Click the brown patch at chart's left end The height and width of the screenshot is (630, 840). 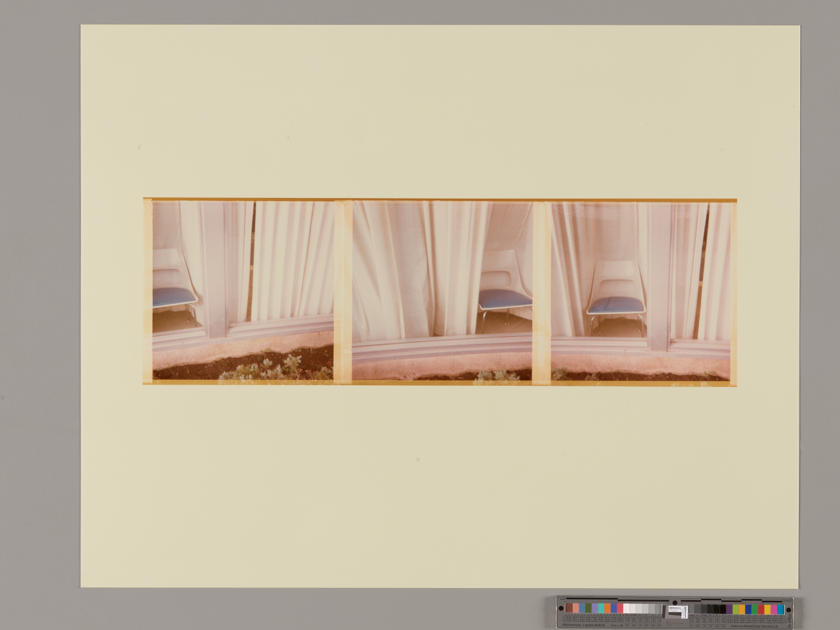(569, 608)
